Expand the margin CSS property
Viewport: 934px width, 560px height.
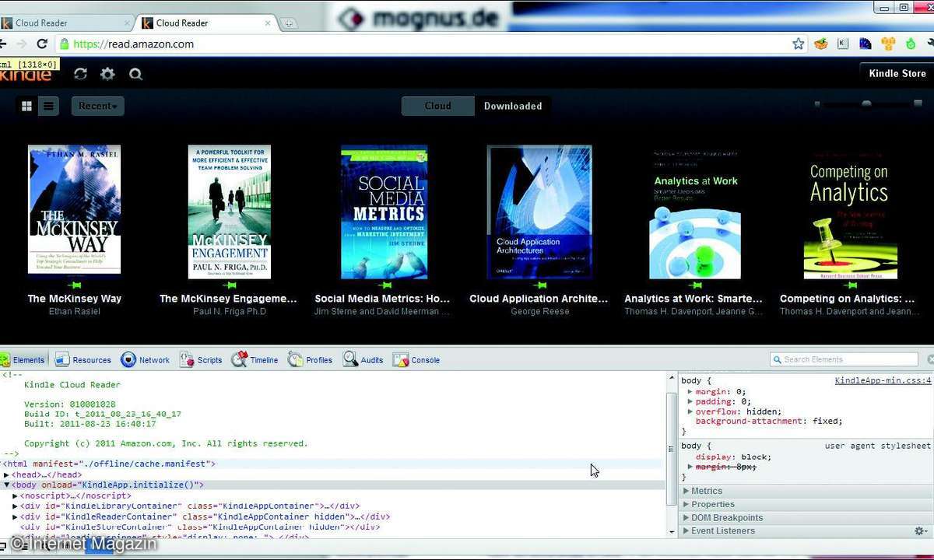point(690,392)
